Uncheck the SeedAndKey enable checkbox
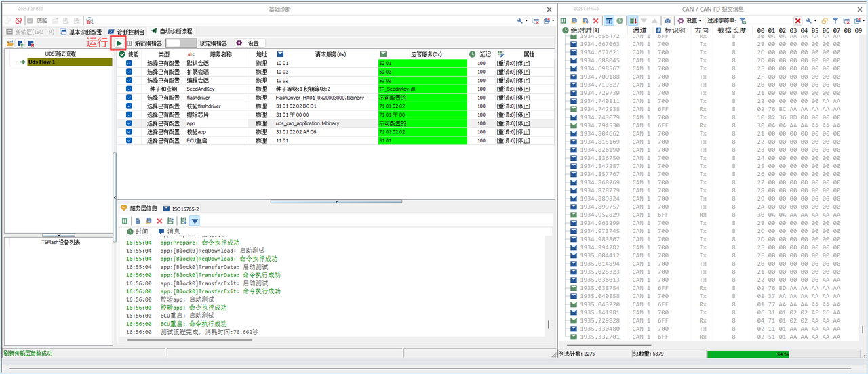868x374 pixels. [129, 89]
